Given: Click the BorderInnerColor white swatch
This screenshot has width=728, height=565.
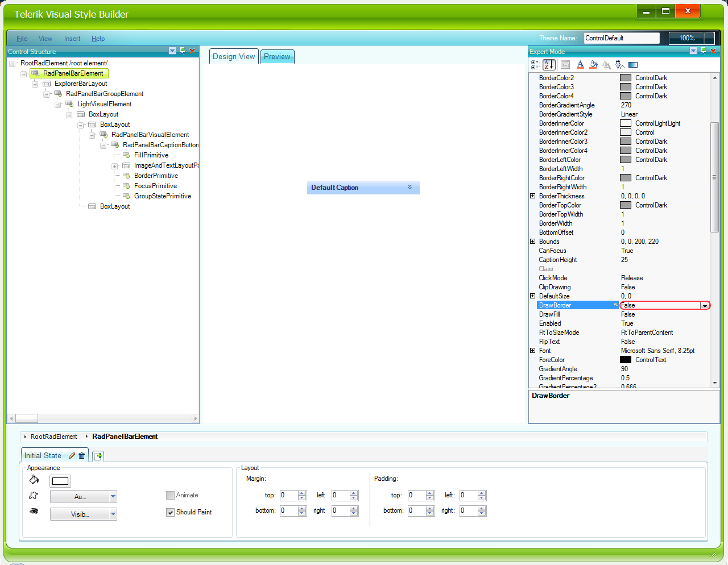Looking at the screenshot, I should (626, 123).
